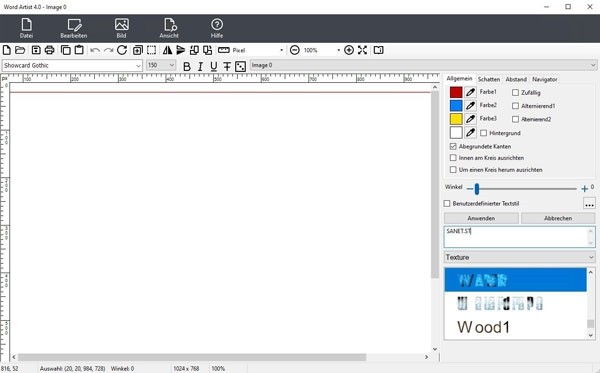This screenshot has width=600, height=373.
Task: Flip the image horizontally
Action: tap(167, 50)
